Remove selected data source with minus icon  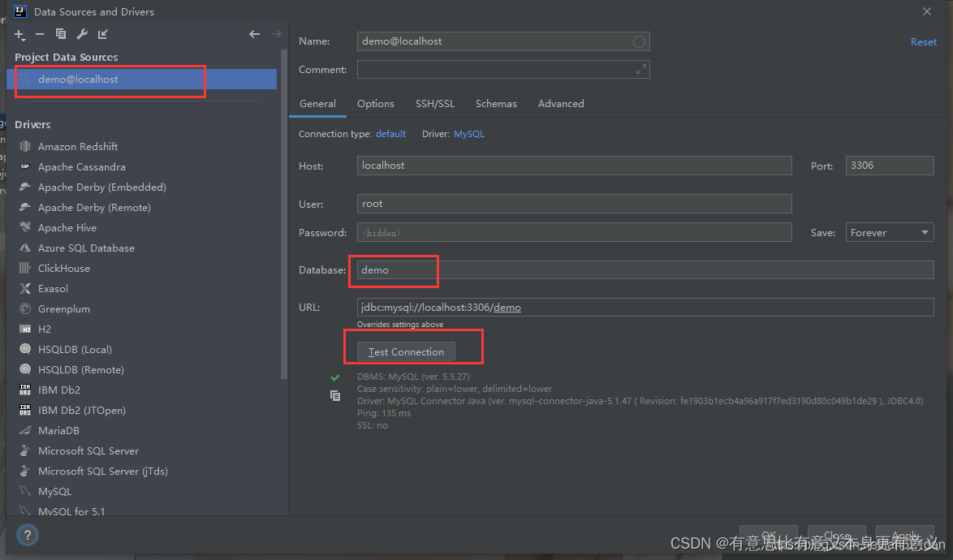(x=40, y=35)
